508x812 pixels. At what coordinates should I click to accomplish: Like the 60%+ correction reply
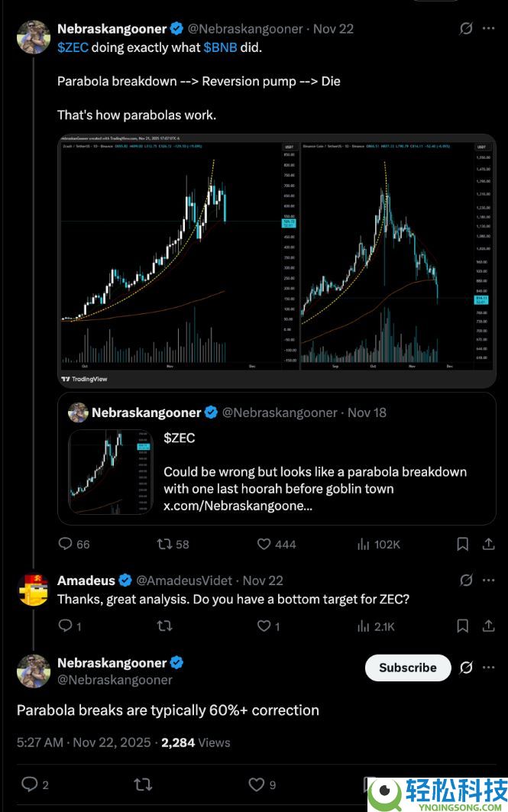257,784
